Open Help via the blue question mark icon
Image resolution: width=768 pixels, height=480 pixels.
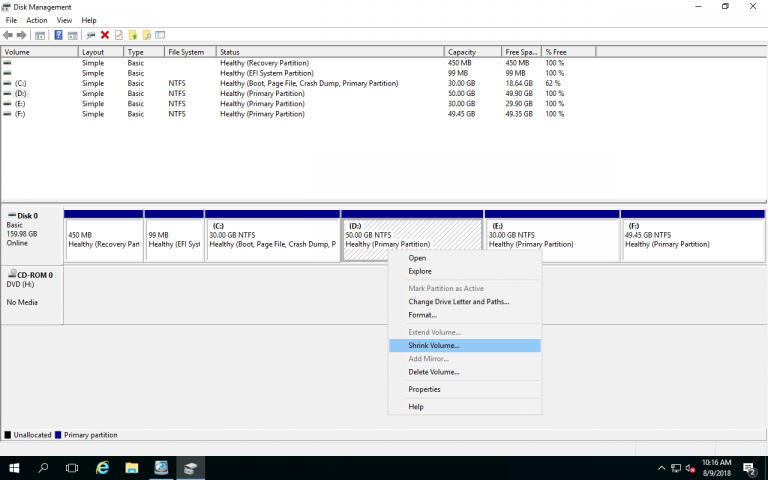[x=58, y=35]
